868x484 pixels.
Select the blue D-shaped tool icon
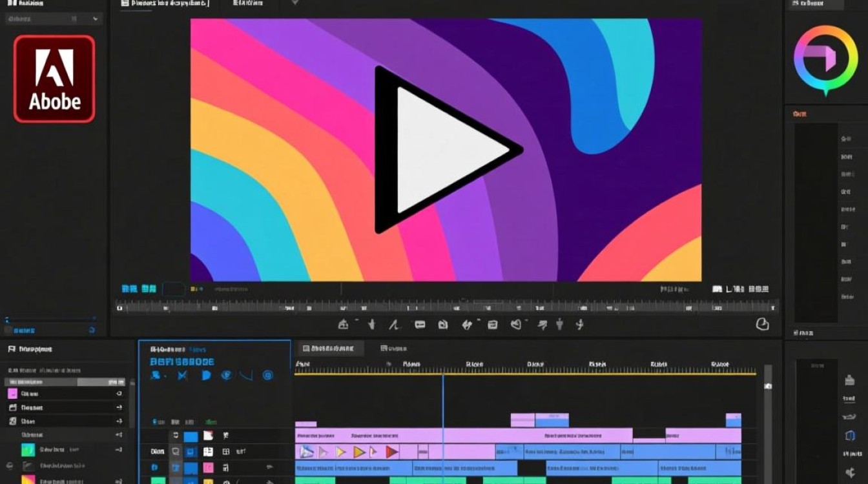[x=207, y=375]
